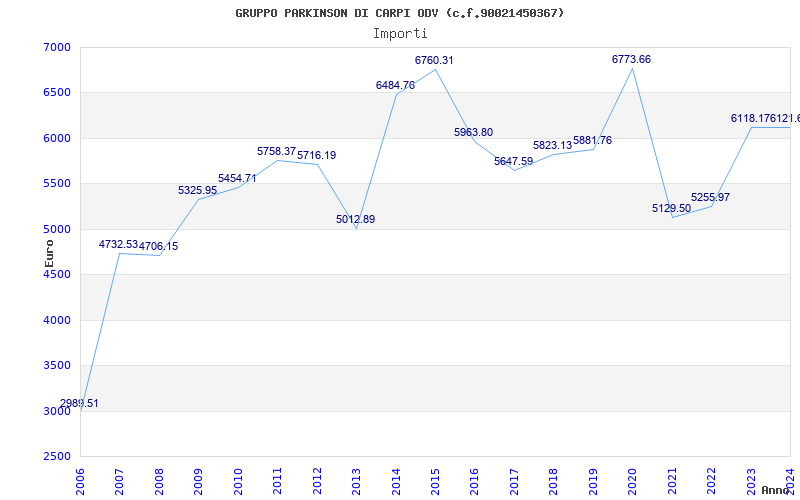Click the x-axis year 2008

coord(159,483)
